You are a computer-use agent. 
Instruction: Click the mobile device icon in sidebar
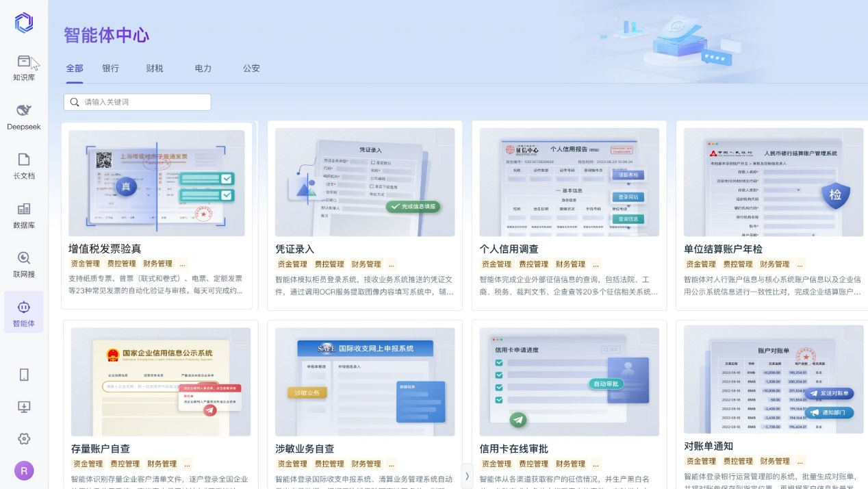tap(23, 374)
